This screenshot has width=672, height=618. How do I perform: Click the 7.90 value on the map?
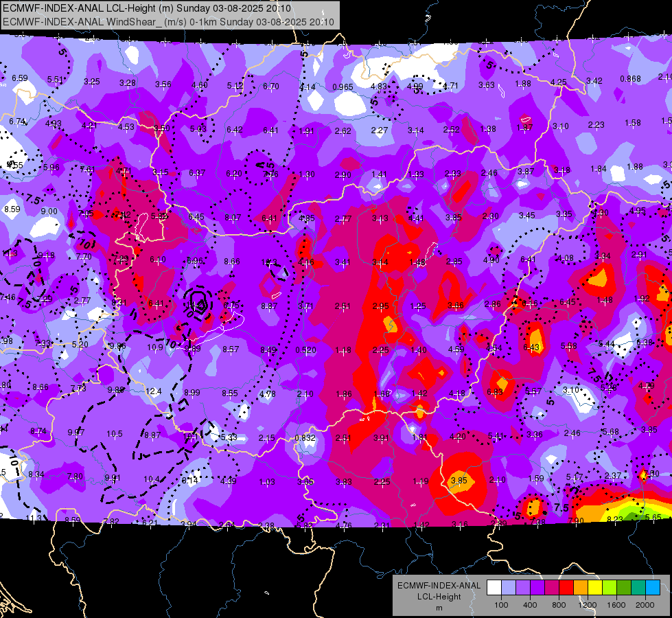(576, 520)
